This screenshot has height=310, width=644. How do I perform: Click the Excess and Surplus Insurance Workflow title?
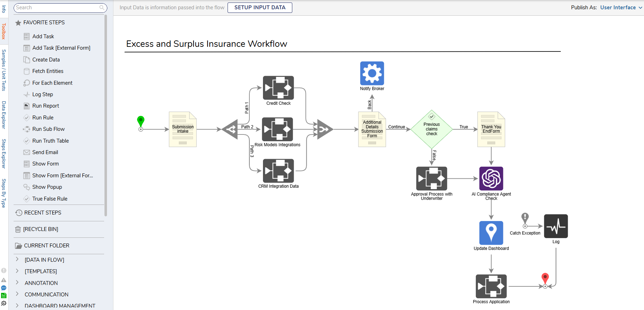pyautogui.click(x=206, y=44)
